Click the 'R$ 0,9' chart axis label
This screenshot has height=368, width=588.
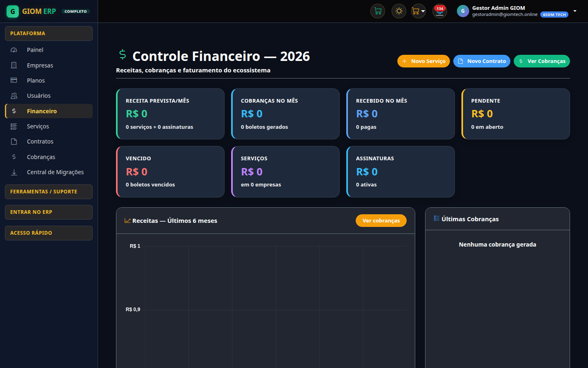(x=133, y=310)
